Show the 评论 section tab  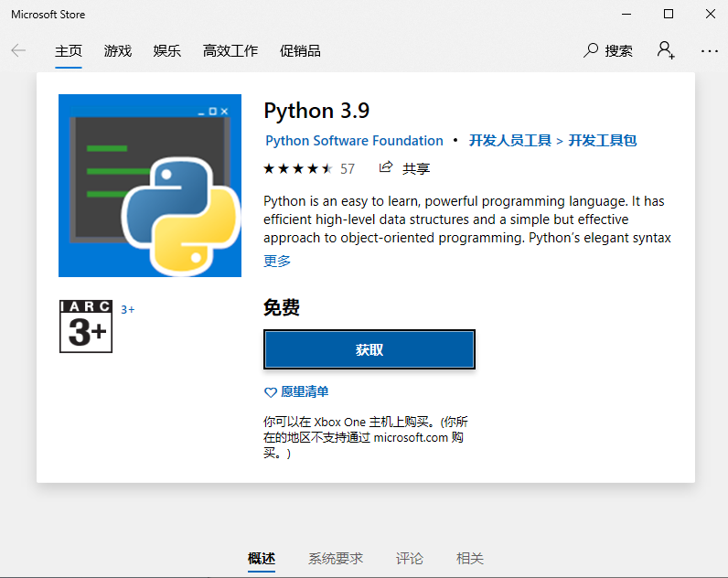pyautogui.click(x=410, y=558)
